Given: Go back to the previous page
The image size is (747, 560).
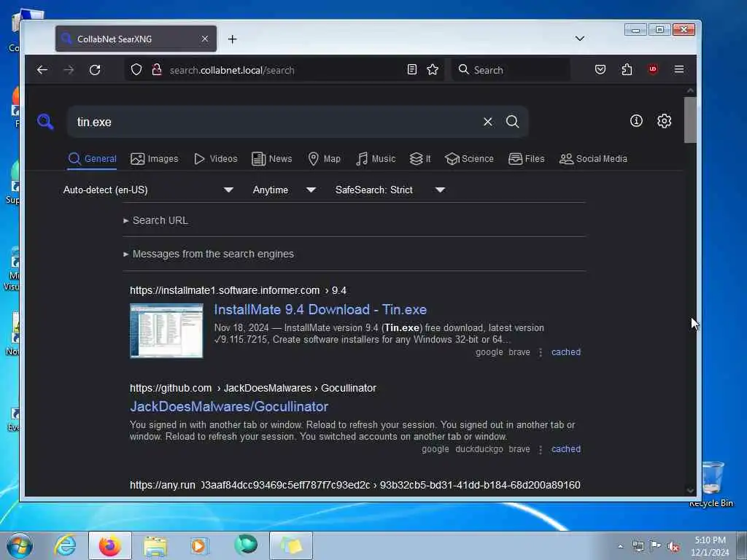Looking at the screenshot, I should (42, 70).
